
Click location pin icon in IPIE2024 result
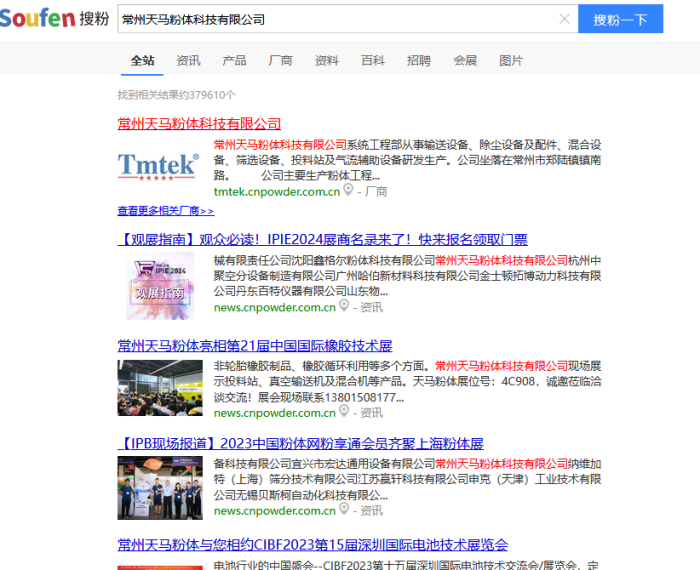pyautogui.click(x=345, y=306)
